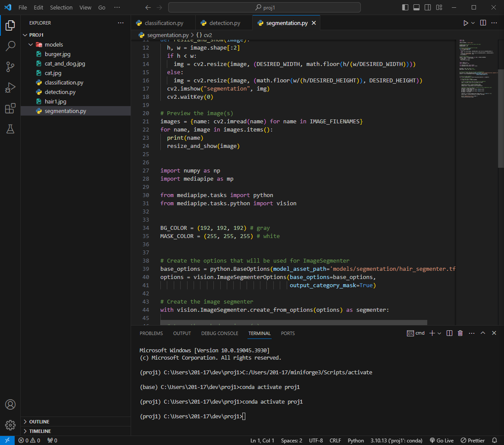Open Explorer Views and More Actions

121,23
